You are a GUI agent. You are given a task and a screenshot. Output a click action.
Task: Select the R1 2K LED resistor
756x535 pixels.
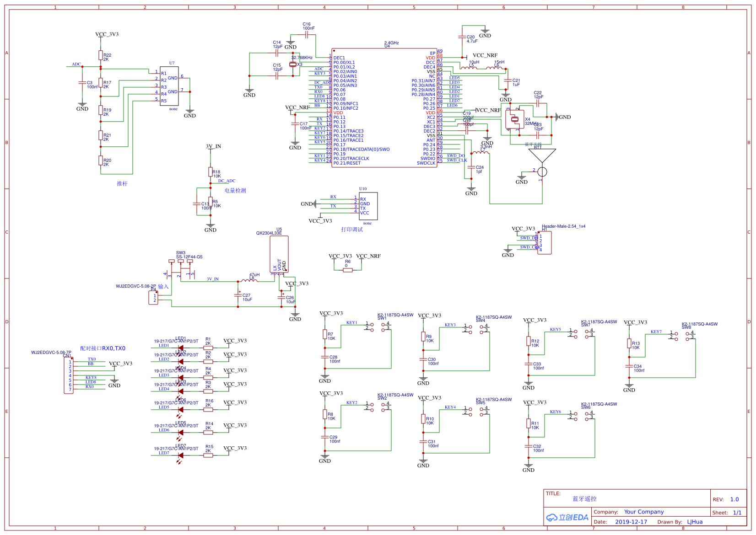pyautogui.click(x=208, y=348)
